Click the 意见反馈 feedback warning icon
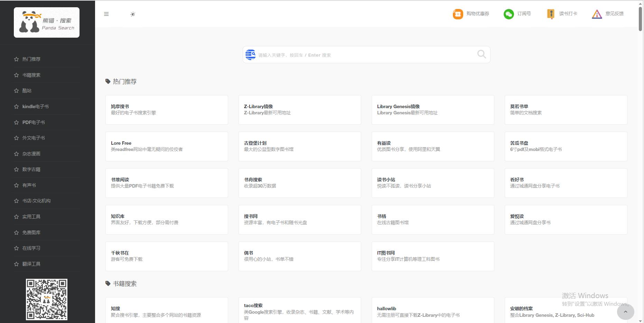 [x=597, y=14]
